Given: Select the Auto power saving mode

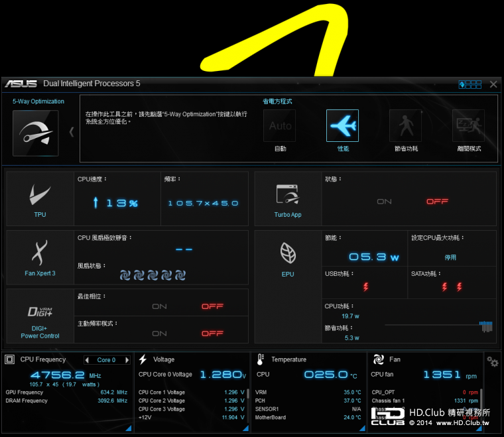Looking at the screenshot, I should pyautogui.click(x=280, y=126).
